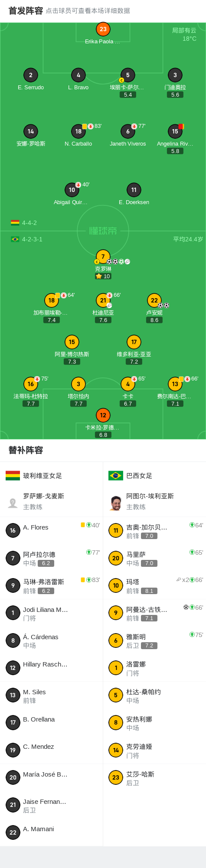Screen dimensions: 206x868
Task: Tap the Brazil flag 4-2-3-1 formation label
Action: pyautogui.click(x=26, y=239)
